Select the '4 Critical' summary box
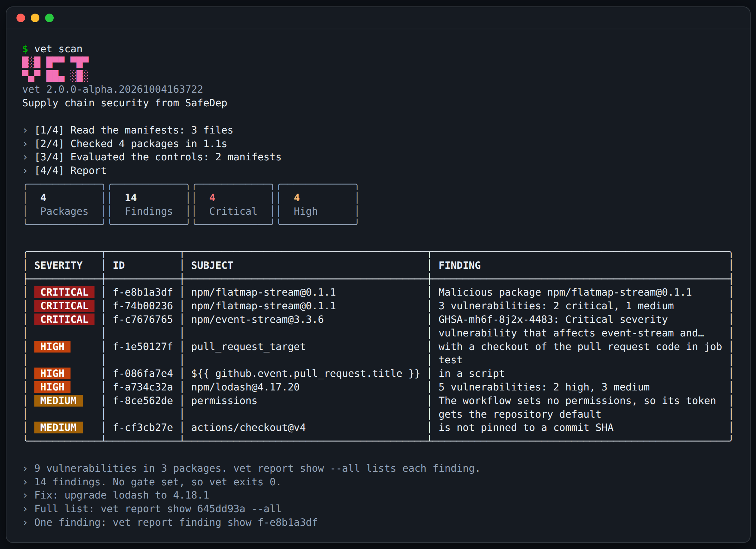The image size is (756, 549). point(233,204)
